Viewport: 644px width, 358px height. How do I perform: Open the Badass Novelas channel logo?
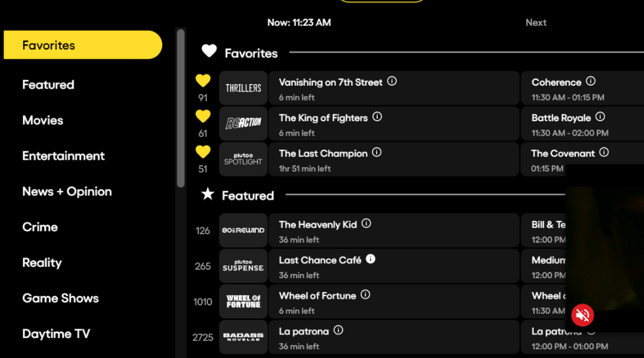point(243,337)
